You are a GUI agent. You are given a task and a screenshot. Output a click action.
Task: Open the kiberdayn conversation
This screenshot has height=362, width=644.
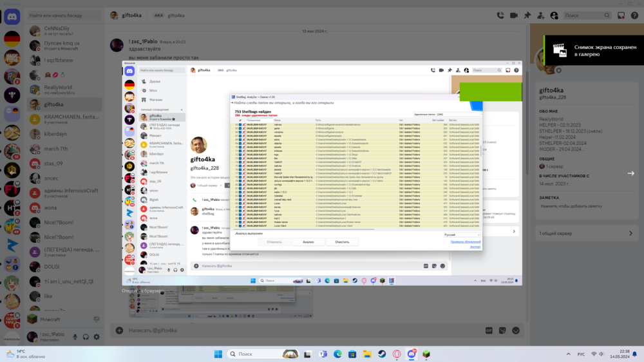coord(64,134)
